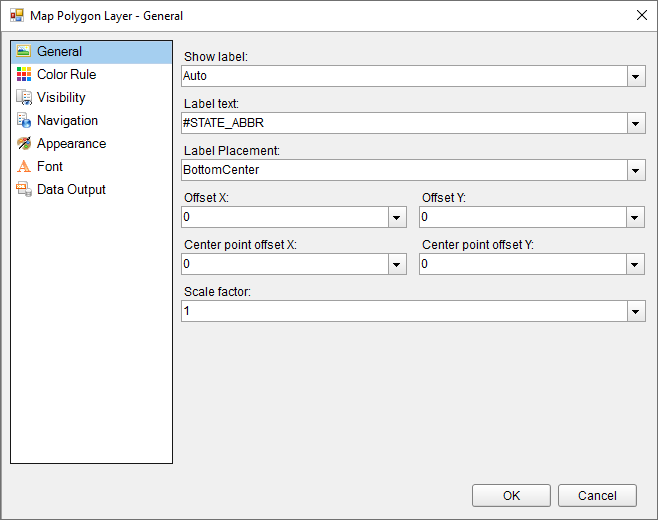This screenshot has width=658, height=521.
Task: Close the Map Polygon Layer dialog
Action: coord(642,16)
